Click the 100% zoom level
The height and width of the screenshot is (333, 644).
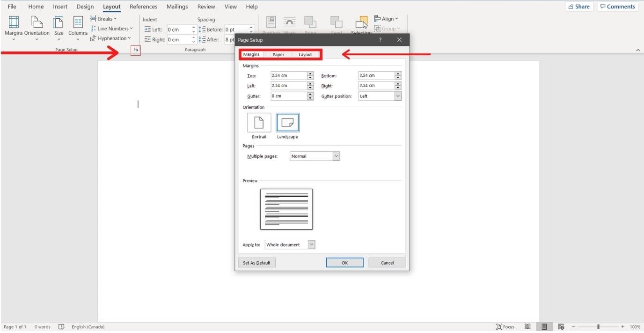pos(635,327)
